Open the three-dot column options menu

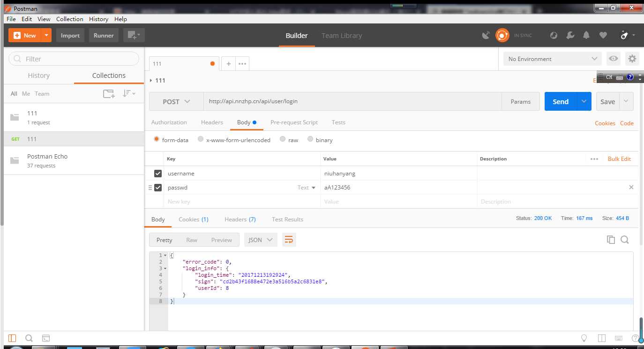[594, 159]
